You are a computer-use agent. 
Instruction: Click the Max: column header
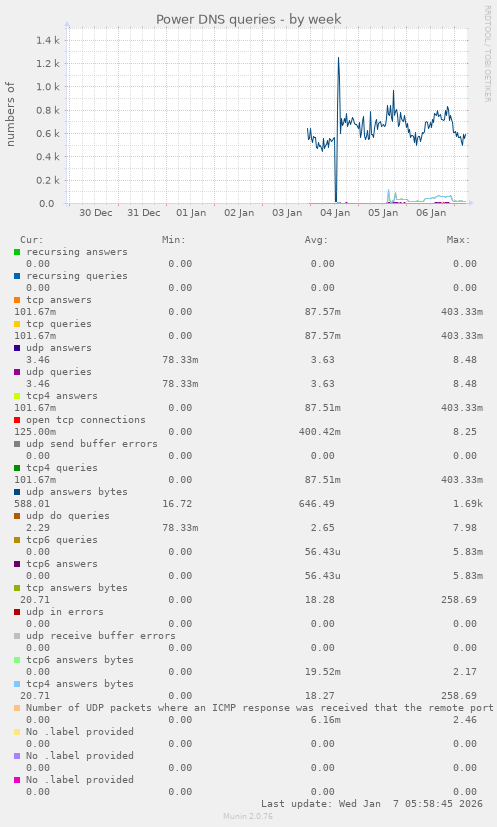458,240
